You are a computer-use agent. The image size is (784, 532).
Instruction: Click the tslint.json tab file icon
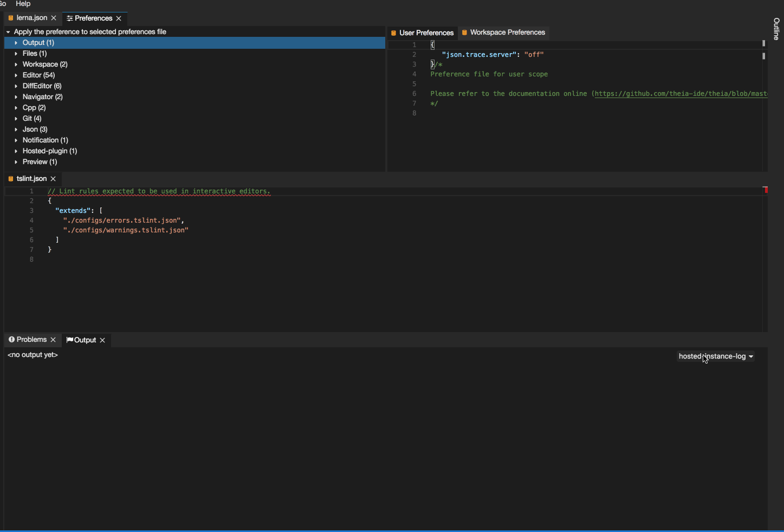click(11, 178)
